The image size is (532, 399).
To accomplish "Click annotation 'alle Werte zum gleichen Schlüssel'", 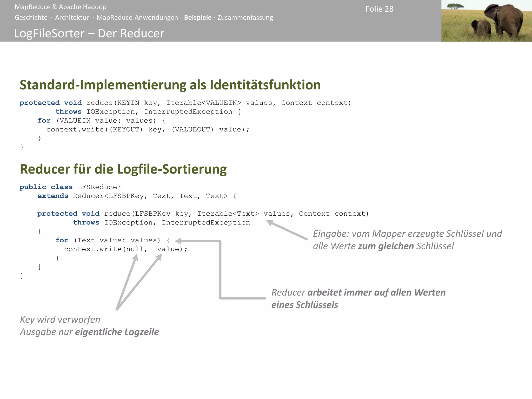I will 383,246.
